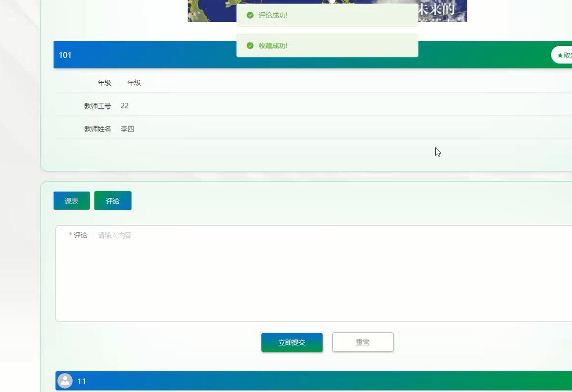Screen dimensions: 572x392
Task: Click the 收藏成功! notification text
Action: 273,46
